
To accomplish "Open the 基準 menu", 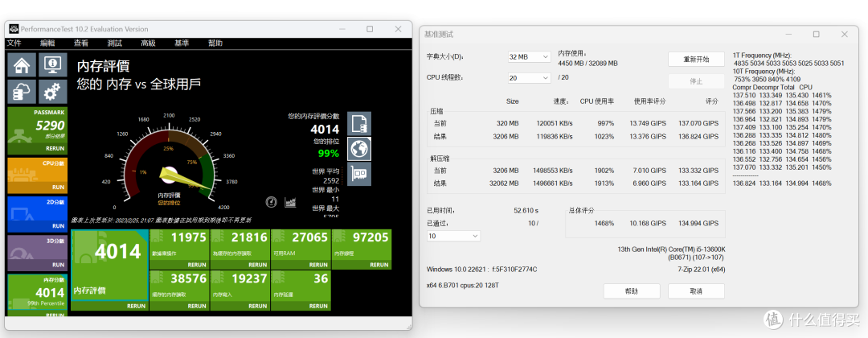I will coord(182,43).
